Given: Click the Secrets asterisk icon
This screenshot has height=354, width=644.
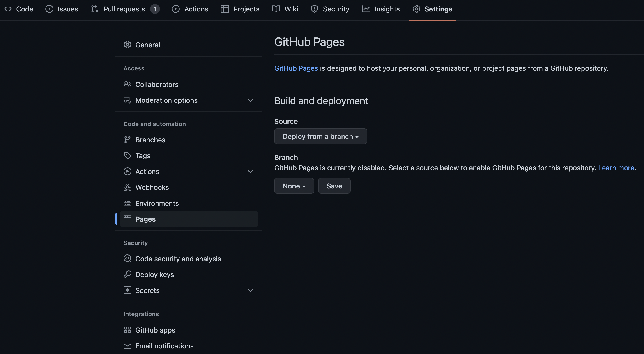Looking at the screenshot, I should [x=127, y=290].
